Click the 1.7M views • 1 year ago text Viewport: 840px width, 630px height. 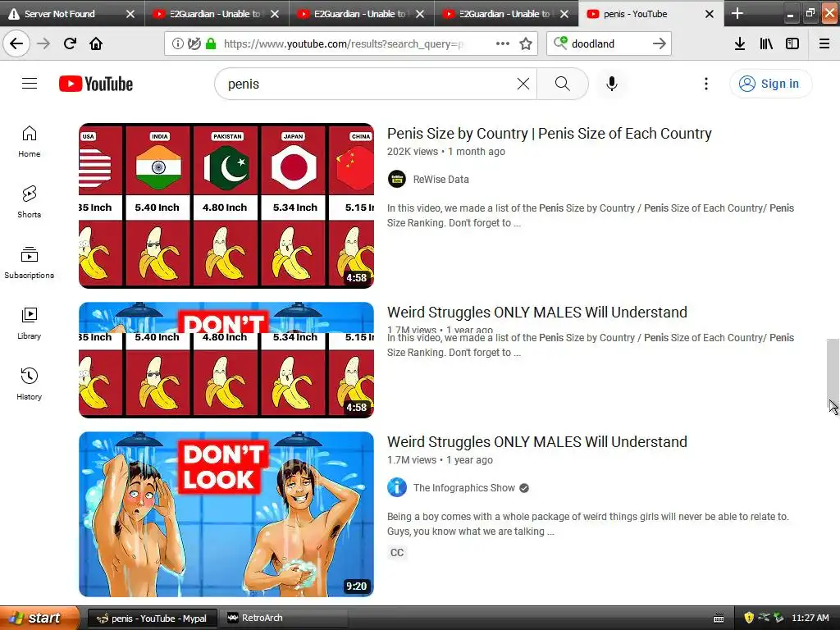(x=440, y=460)
